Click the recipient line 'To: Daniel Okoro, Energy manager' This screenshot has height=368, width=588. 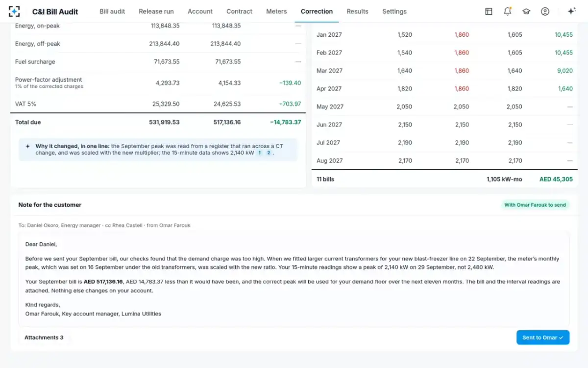(x=59, y=225)
